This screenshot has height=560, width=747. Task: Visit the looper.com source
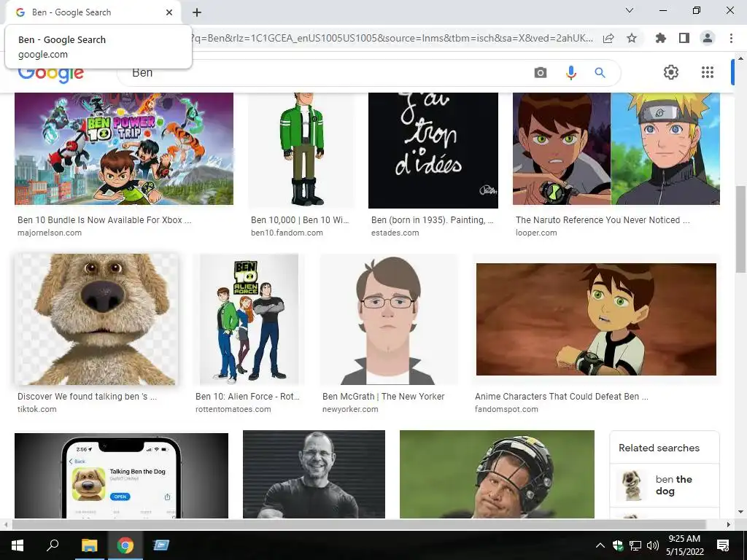[x=536, y=233]
